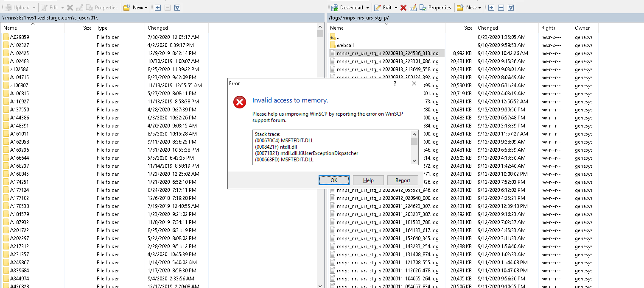This screenshot has height=288, width=644.
Task: Expand the Download dropdown arrow
Action: (x=367, y=8)
